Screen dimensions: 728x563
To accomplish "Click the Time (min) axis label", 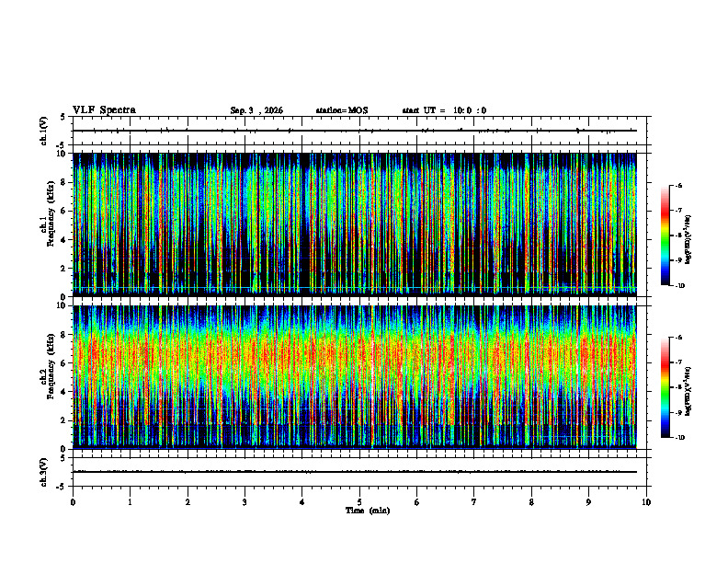I will [368, 511].
